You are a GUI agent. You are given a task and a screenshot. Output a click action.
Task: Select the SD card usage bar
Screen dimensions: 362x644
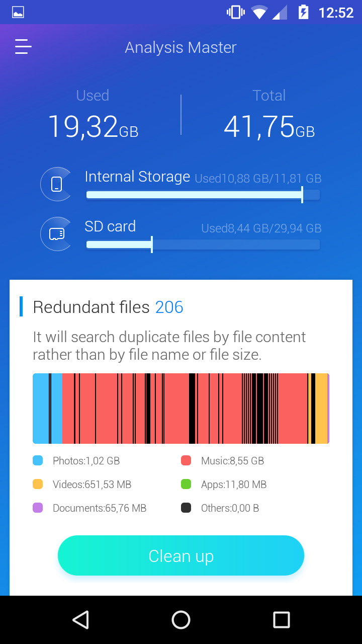click(x=203, y=245)
